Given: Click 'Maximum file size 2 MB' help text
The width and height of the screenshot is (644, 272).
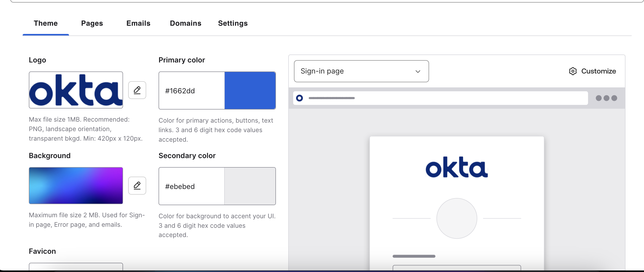Looking at the screenshot, I should (x=87, y=220).
